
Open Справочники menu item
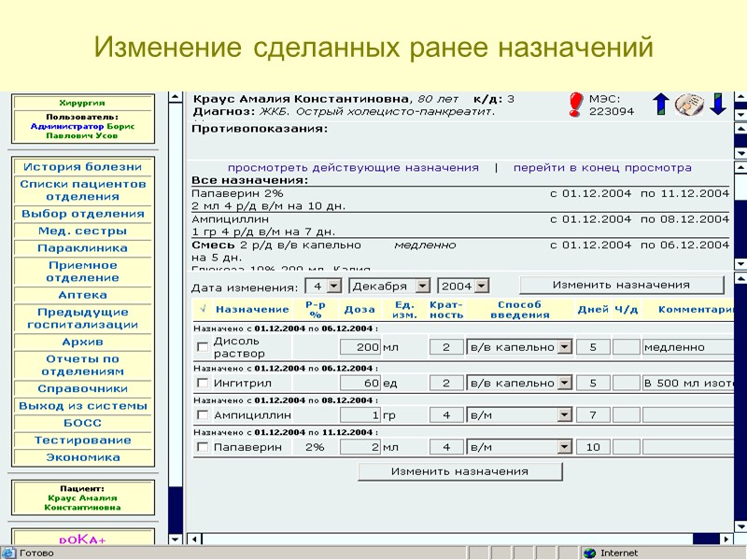point(83,388)
